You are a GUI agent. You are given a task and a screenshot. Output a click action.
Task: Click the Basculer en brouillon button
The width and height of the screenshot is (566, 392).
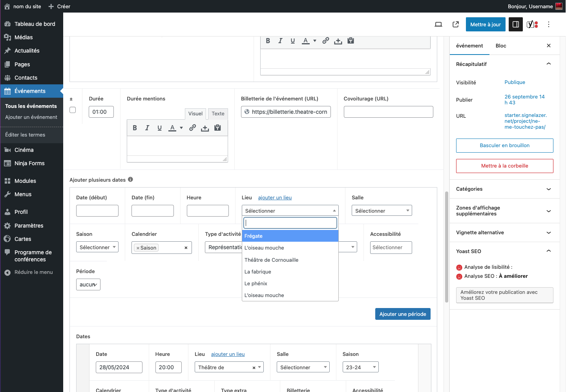tap(504, 146)
